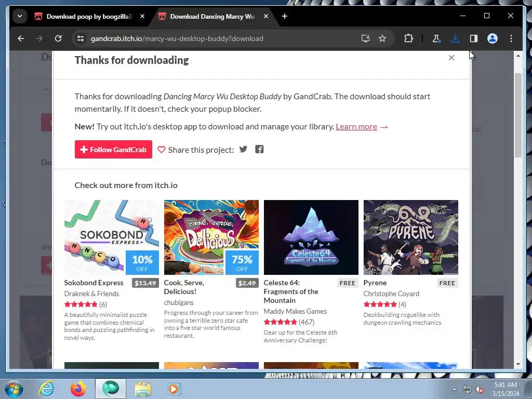Viewport: 532px width, 399px height.
Task: Open Maddy Makes Games author link
Action: pos(295,311)
